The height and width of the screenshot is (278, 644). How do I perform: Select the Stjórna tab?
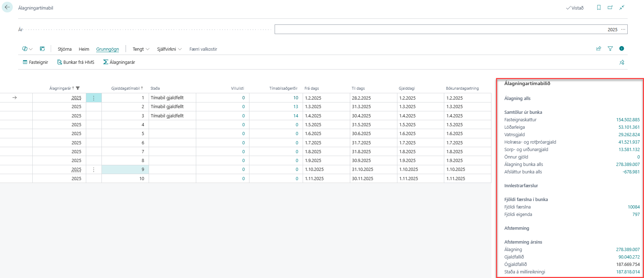(65, 49)
